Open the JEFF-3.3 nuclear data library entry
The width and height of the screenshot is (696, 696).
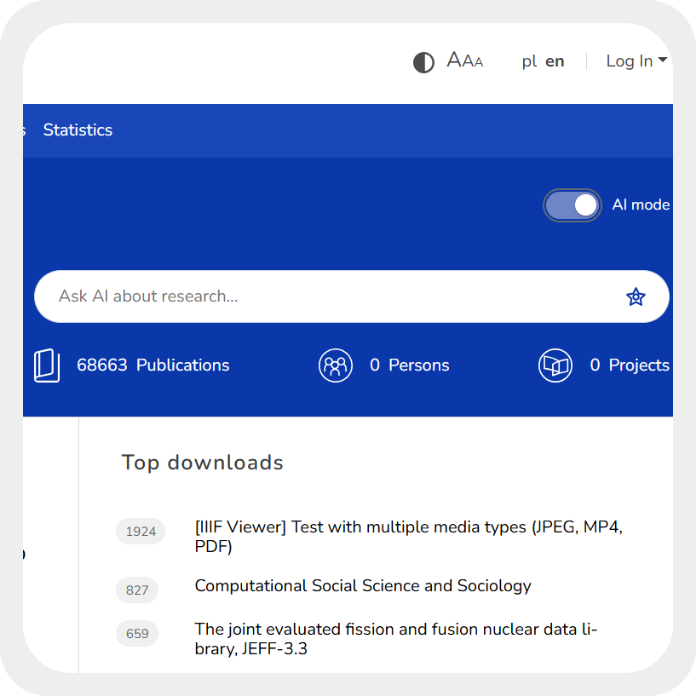coord(410,639)
